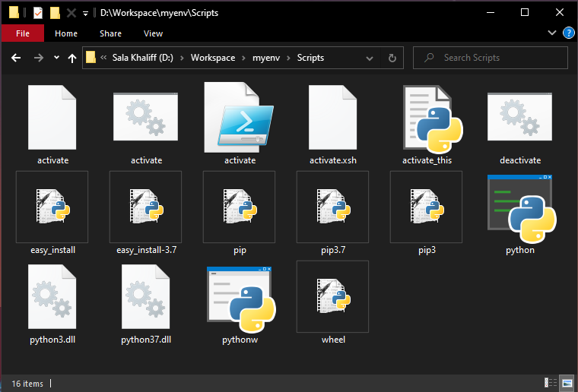Image resolution: width=578 pixels, height=392 pixels.
Task: Click the New folder quick access icon
Action: [x=55, y=13]
